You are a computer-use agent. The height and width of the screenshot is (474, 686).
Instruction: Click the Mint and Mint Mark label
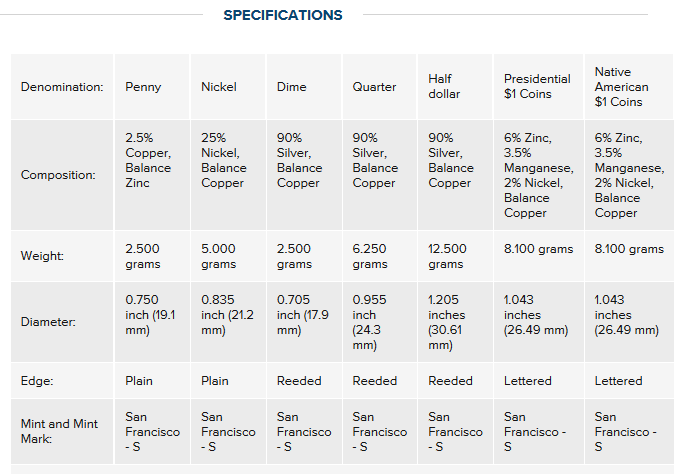[60, 431]
